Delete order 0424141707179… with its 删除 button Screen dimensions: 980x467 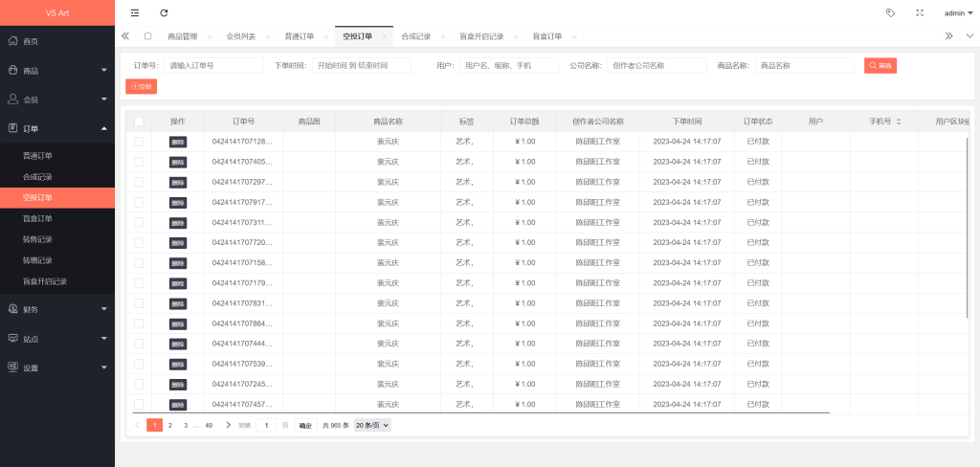[x=177, y=283]
